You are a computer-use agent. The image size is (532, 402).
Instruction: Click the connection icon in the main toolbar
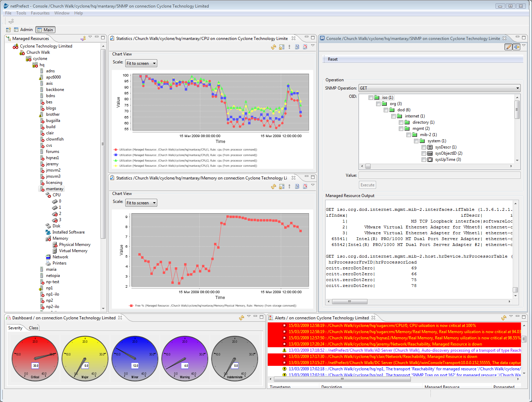click(x=11, y=21)
